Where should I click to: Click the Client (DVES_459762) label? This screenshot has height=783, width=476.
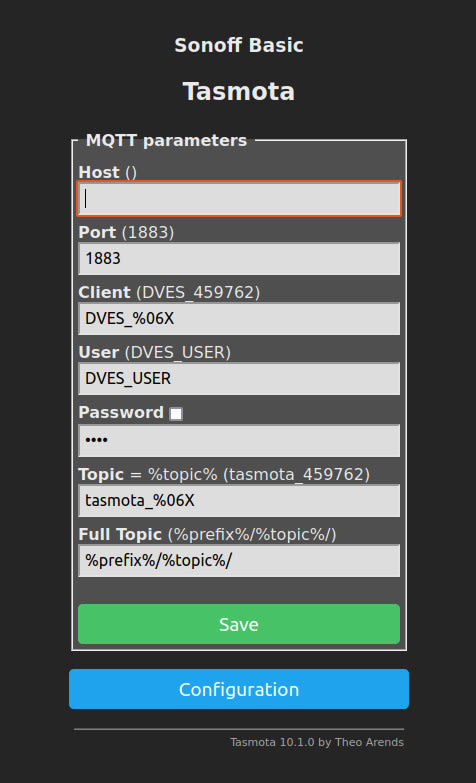click(x=169, y=292)
